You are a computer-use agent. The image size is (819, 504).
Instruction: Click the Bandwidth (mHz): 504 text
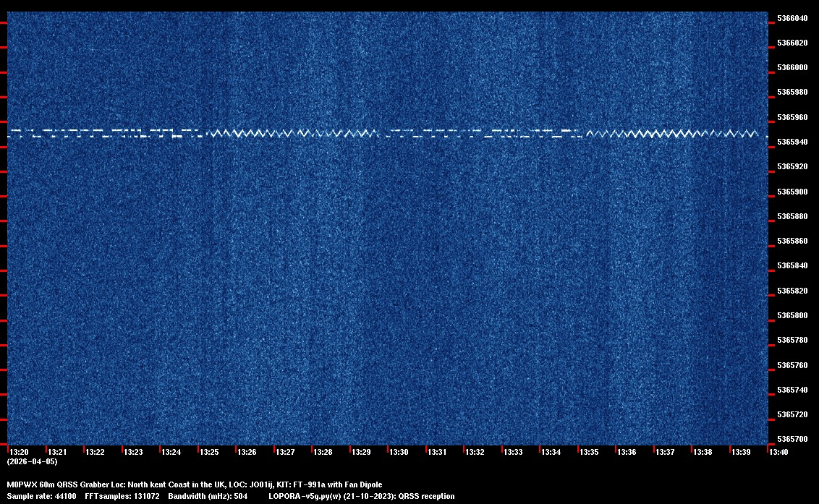click(208, 497)
